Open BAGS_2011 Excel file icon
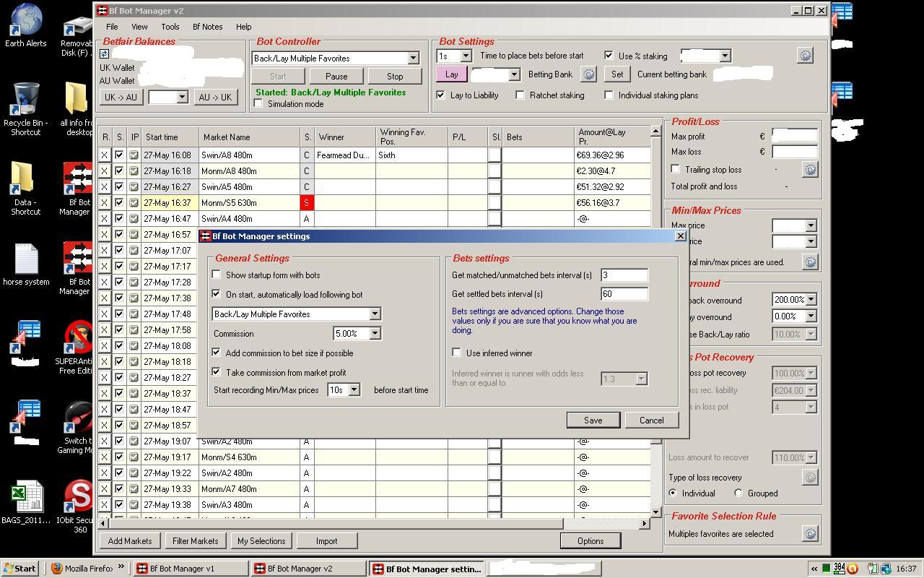The width and height of the screenshot is (924, 578). (26, 503)
